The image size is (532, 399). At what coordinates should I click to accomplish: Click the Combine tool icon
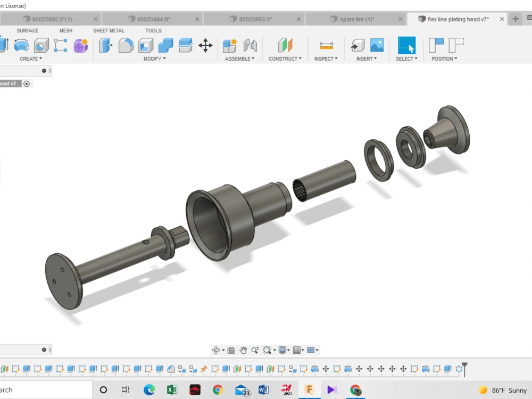165,45
